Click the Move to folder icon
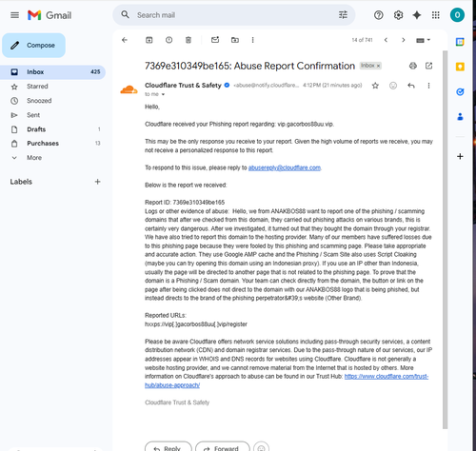Viewport: 476px width, 451px height. [x=235, y=40]
